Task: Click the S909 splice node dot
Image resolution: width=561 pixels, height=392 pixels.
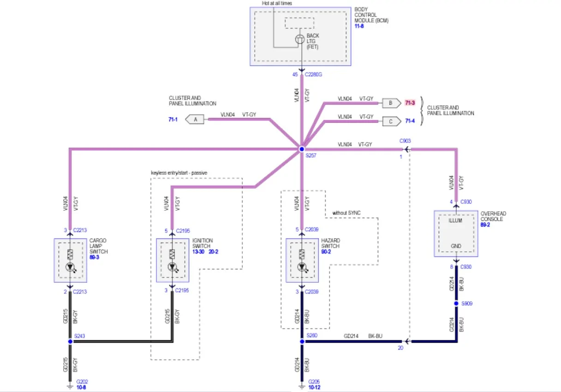Action: (x=456, y=304)
